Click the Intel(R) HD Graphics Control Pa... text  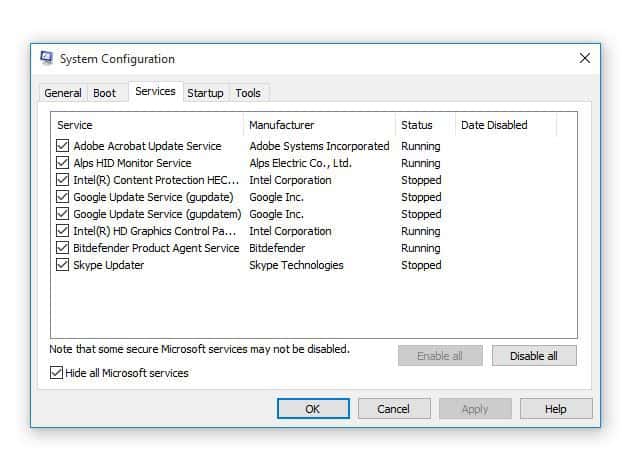tap(155, 231)
